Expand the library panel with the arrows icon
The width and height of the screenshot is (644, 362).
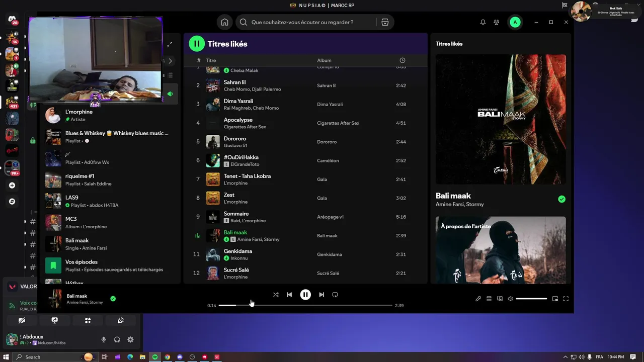(x=170, y=44)
